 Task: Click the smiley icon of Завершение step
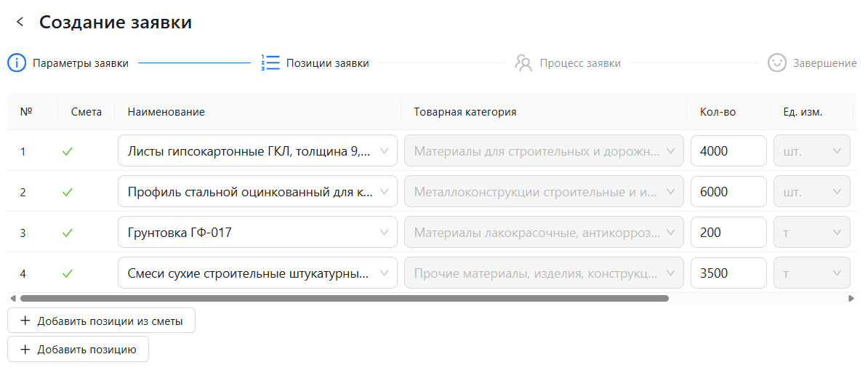pos(777,63)
